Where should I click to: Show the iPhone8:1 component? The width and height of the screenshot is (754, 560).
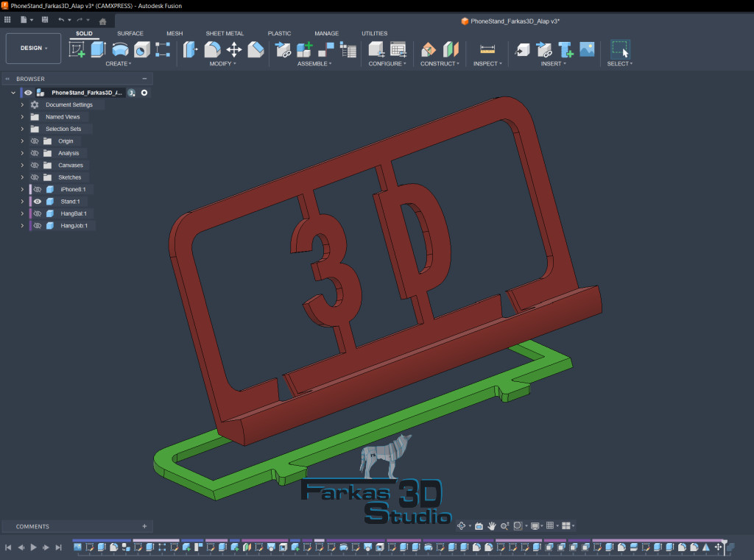pos(37,190)
